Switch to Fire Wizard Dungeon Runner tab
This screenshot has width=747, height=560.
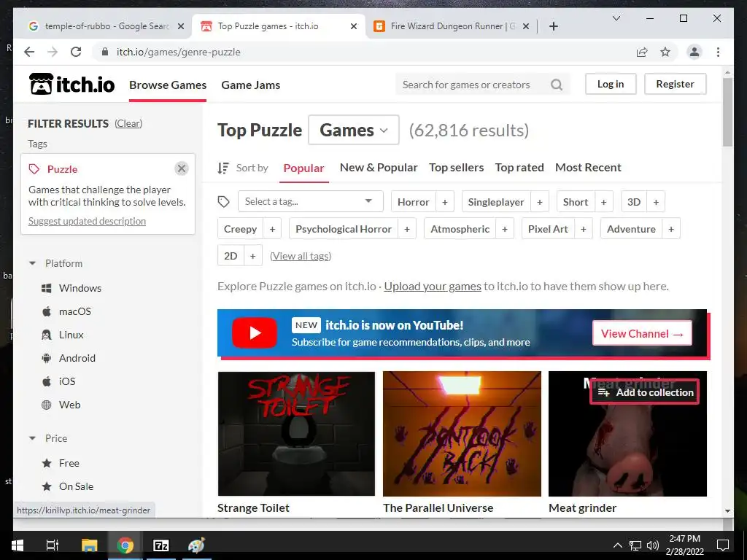click(451, 26)
